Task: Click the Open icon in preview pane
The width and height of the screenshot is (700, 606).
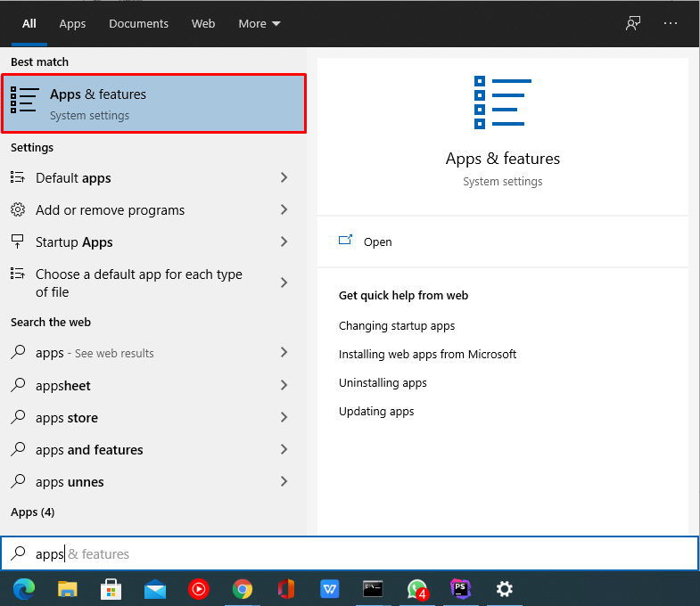Action: (x=345, y=240)
